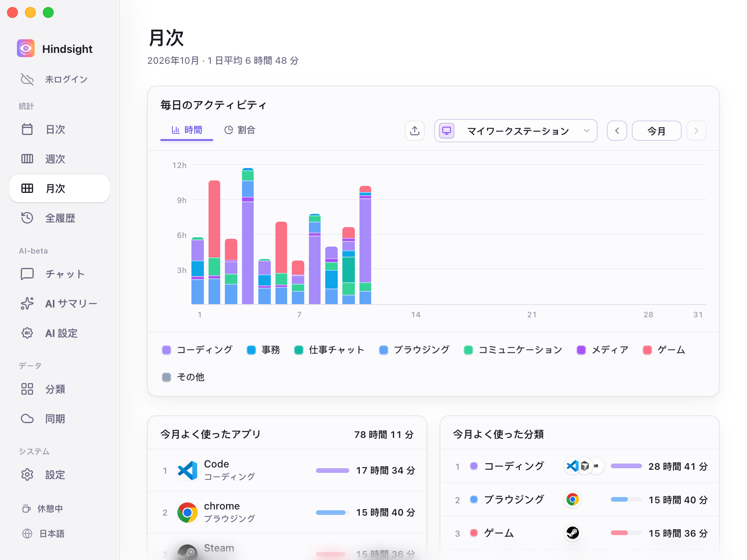Click the Code app icon in list
The image size is (747, 560).
pyautogui.click(x=187, y=470)
